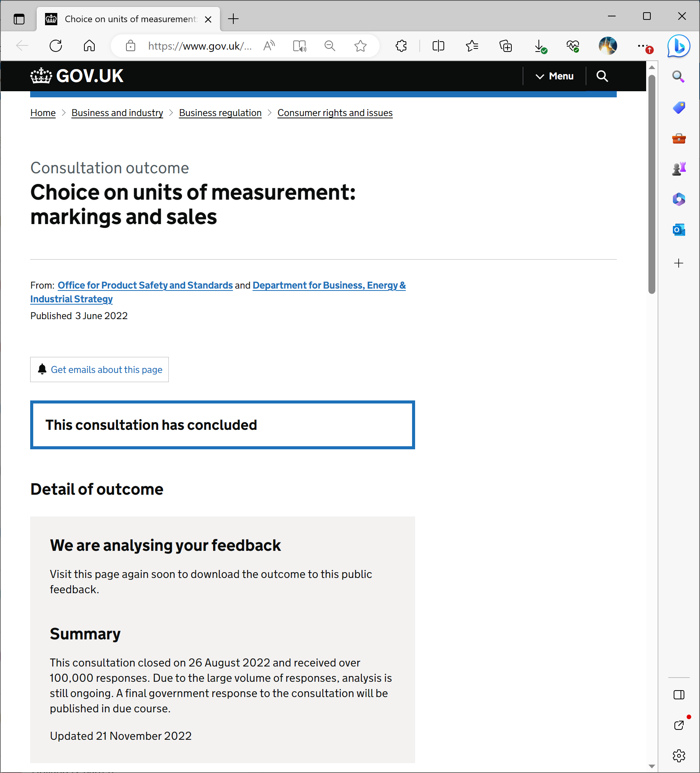
Task: Toggle split screen view
Action: tap(438, 46)
